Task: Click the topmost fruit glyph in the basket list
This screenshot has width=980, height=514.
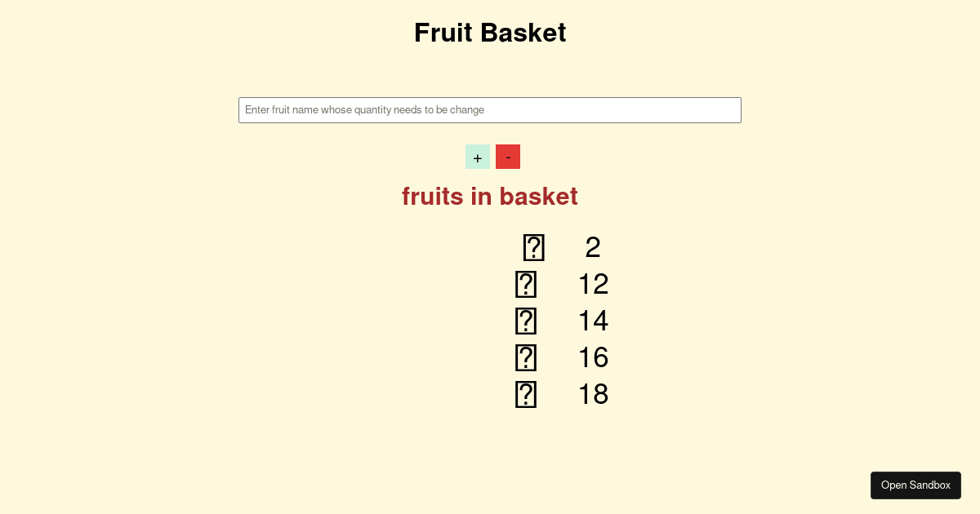Action: (534, 247)
